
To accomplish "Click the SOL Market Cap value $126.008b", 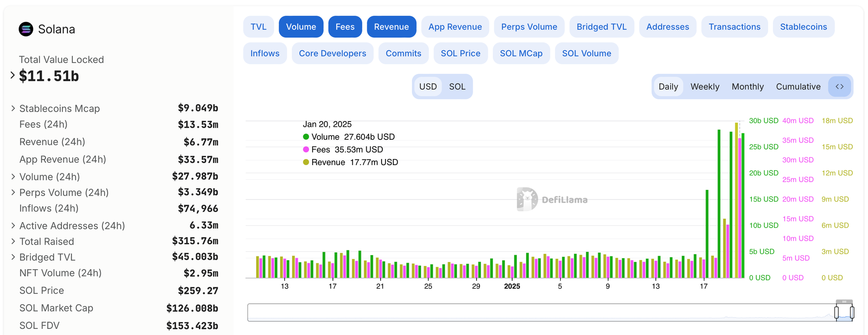I will pos(192,308).
